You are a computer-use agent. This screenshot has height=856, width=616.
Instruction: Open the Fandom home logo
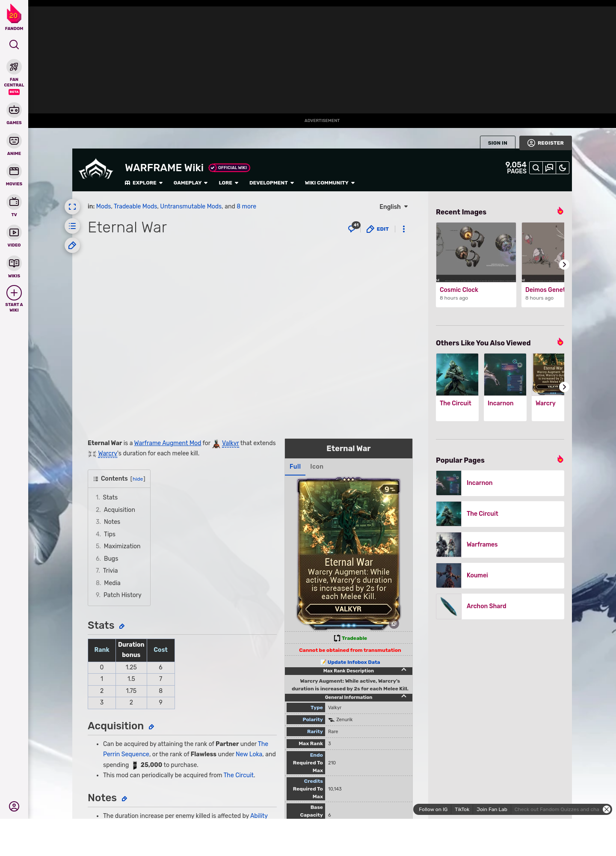tap(14, 17)
